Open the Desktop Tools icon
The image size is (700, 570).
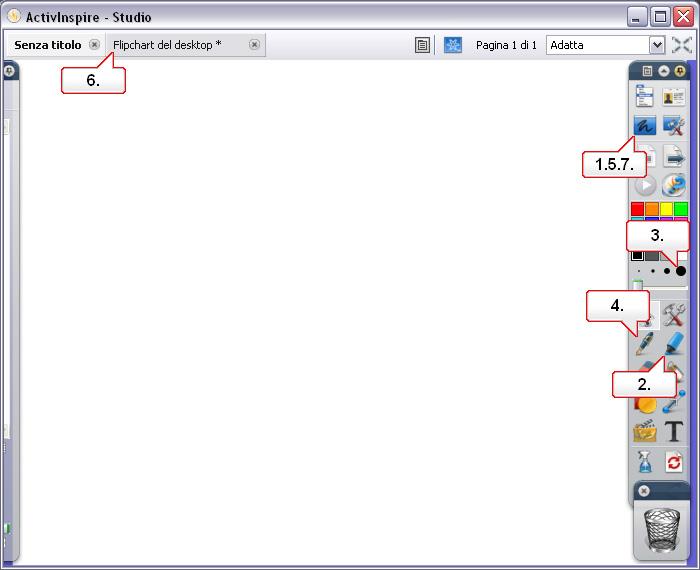pos(674,126)
